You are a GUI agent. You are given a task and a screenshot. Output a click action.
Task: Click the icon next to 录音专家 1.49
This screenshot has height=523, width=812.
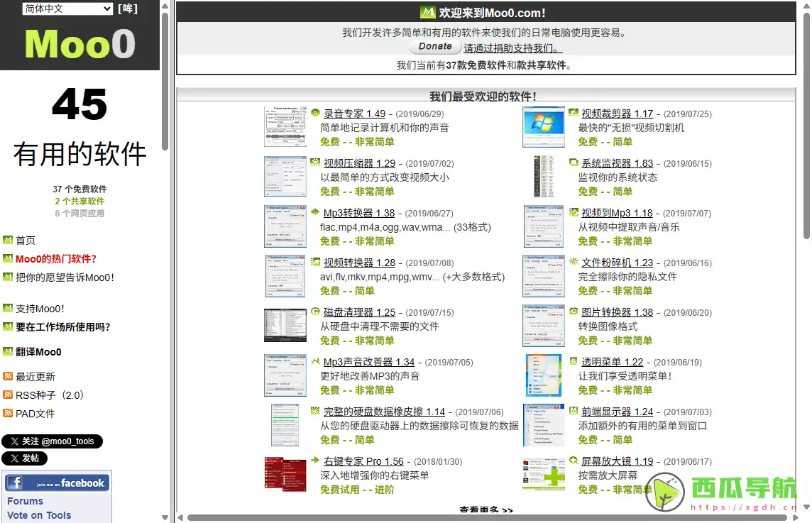[315, 112]
